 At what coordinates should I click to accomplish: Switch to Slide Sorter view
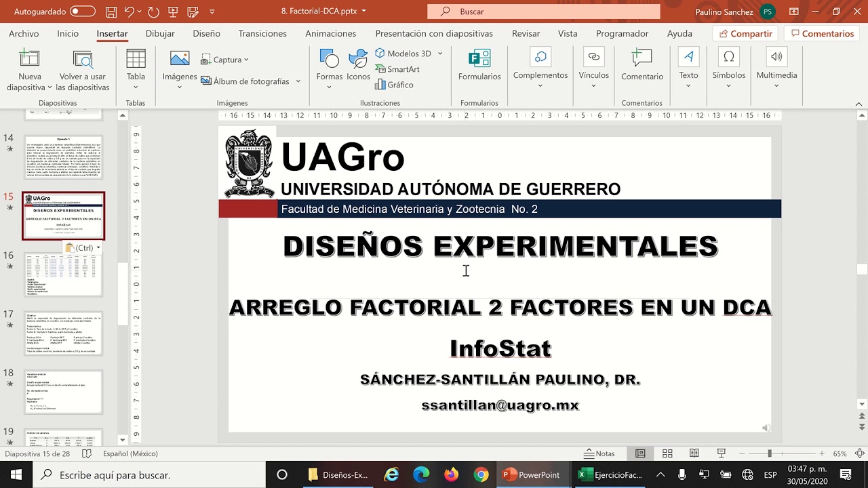click(x=667, y=453)
